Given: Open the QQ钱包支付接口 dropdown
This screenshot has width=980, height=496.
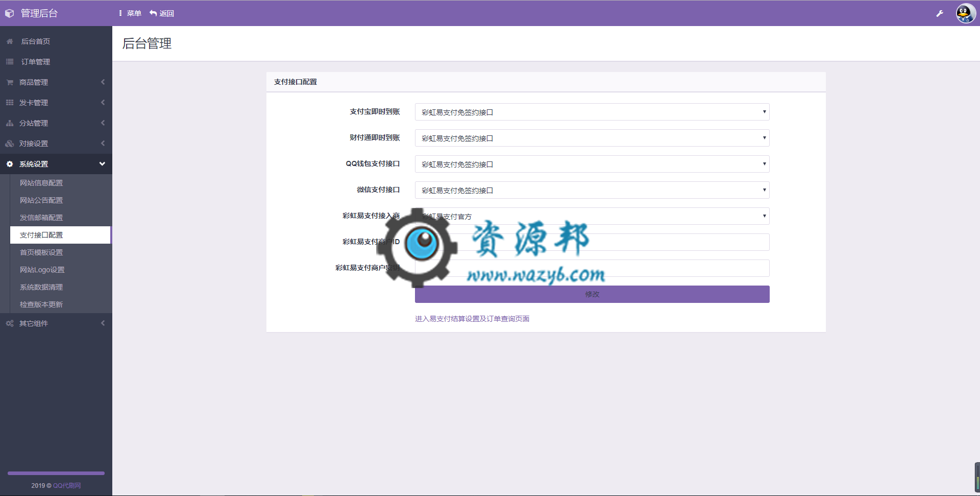Looking at the screenshot, I should (x=592, y=164).
